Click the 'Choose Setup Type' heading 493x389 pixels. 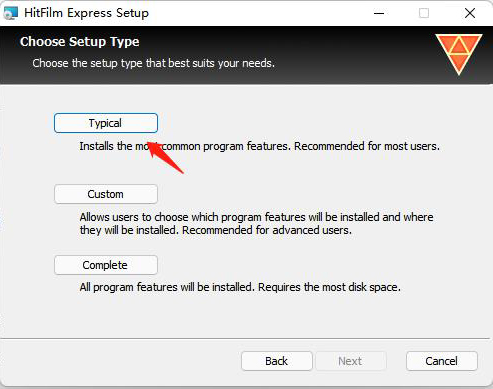[x=80, y=42]
